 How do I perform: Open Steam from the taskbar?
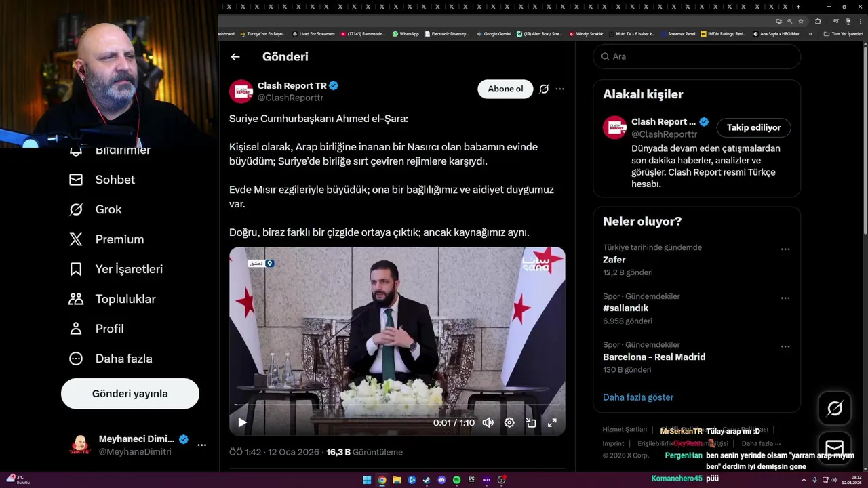427,480
